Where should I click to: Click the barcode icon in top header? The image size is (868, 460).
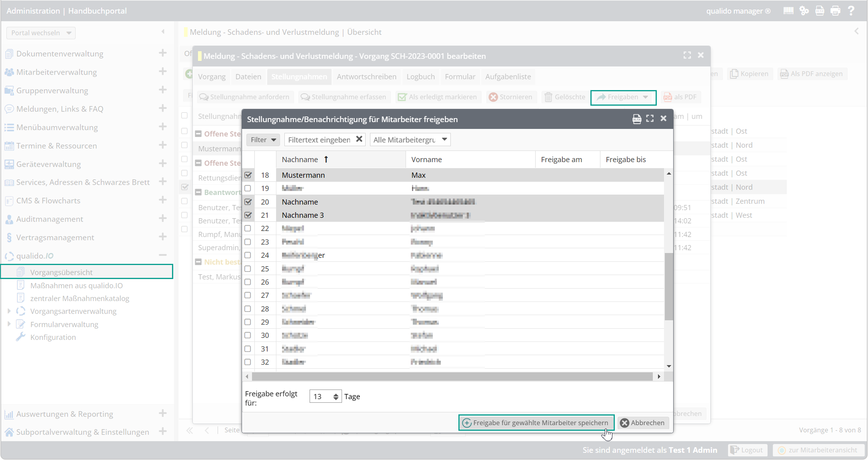coord(788,11)
